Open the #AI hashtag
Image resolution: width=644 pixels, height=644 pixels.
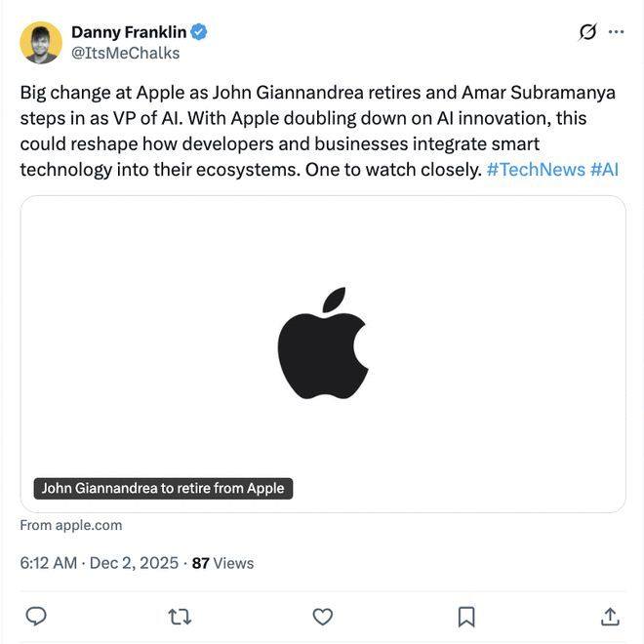[x=604, y=169]
